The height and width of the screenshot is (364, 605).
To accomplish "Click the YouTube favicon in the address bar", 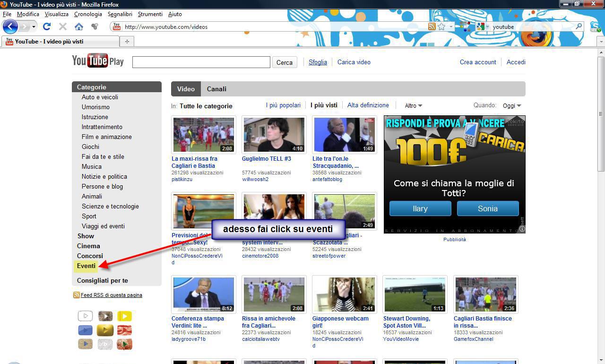I will pos(117,27).
